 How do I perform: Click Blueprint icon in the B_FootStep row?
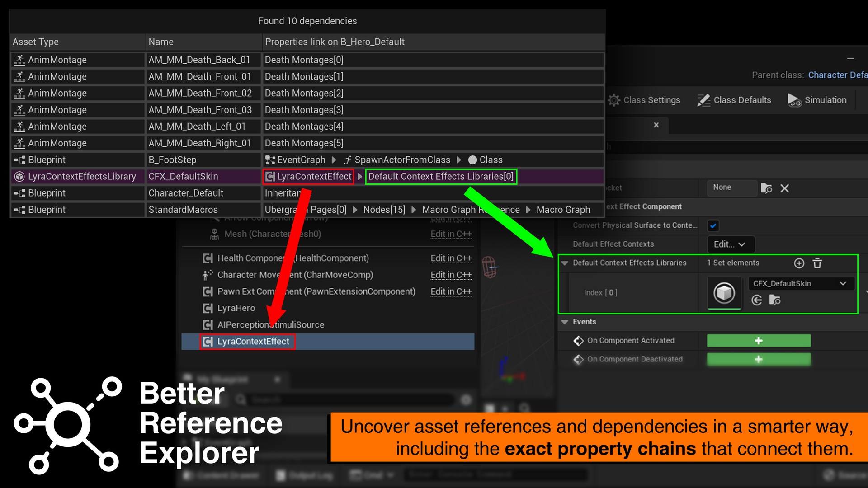click(19, 160)
